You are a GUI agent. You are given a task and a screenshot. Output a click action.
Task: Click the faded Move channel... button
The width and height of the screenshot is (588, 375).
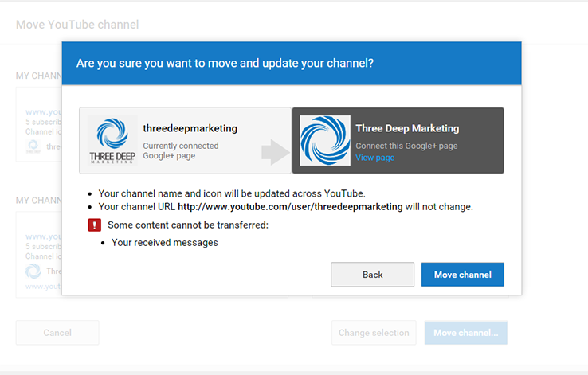[466, 333]
